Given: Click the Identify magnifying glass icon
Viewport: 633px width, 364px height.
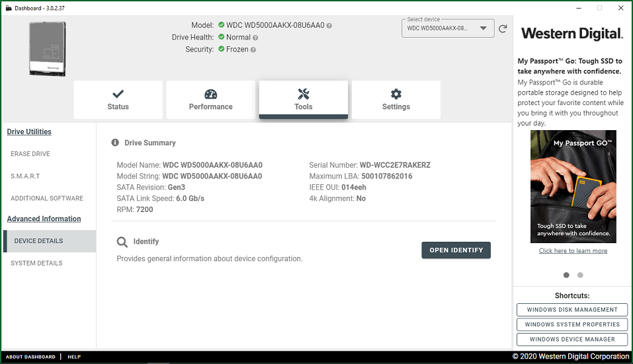Looking at the screenshot, I should (x=122, y=242).
